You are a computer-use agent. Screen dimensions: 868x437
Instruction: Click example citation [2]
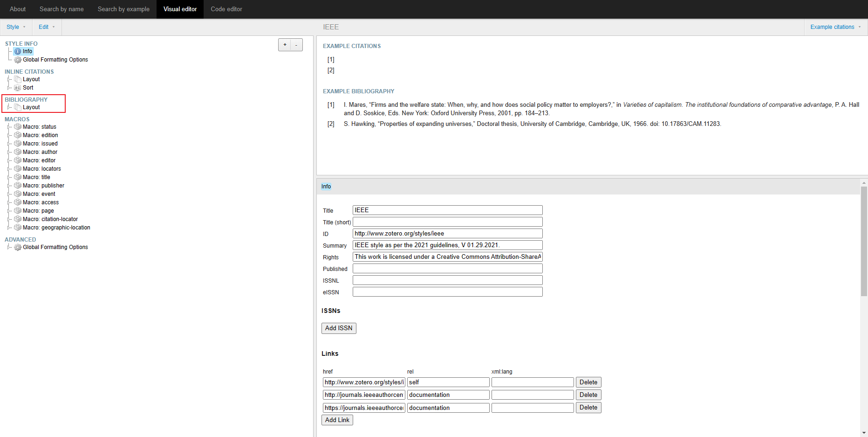(x=331, y=70)
